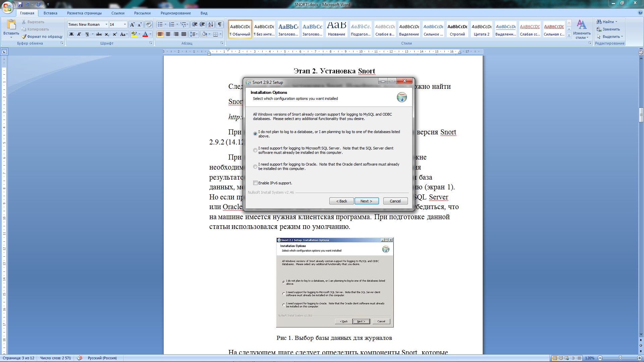Clear formatting with the eraser icon
Screen dimensions: 644x362
[149, 24]
